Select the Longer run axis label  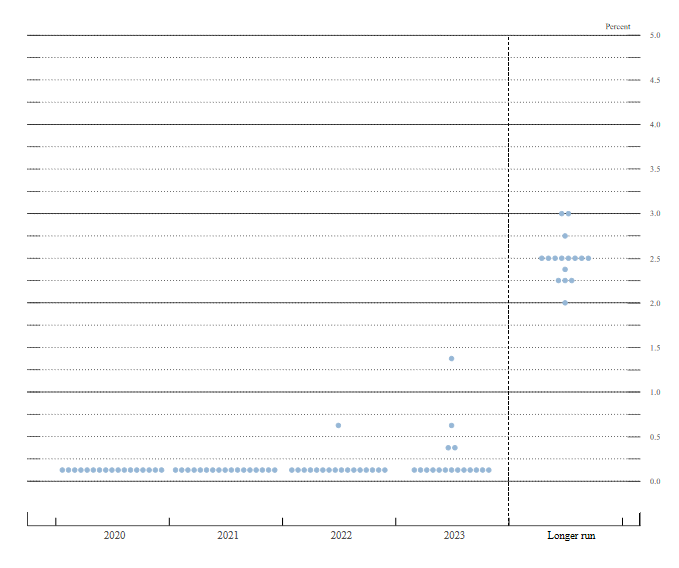pos(571,536)
